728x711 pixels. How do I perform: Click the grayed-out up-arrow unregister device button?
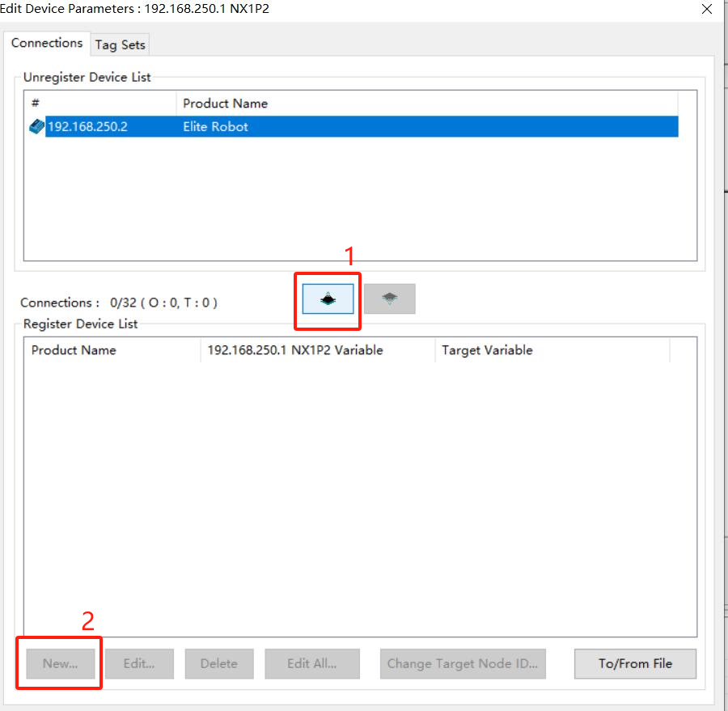click(389, 299)
